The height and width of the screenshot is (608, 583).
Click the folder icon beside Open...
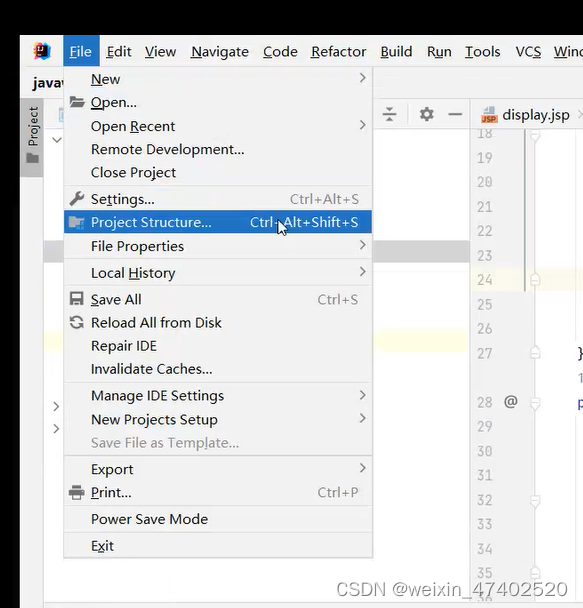[x=77, y=102]
